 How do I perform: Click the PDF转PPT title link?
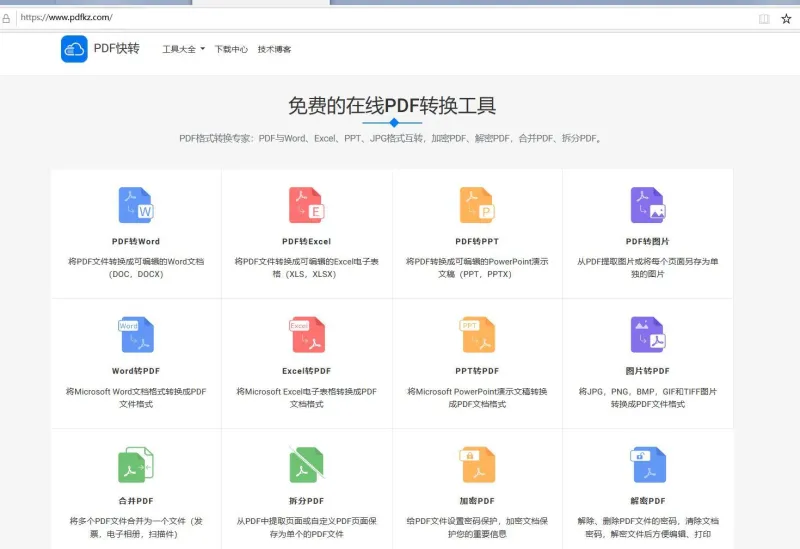[477, 241]
